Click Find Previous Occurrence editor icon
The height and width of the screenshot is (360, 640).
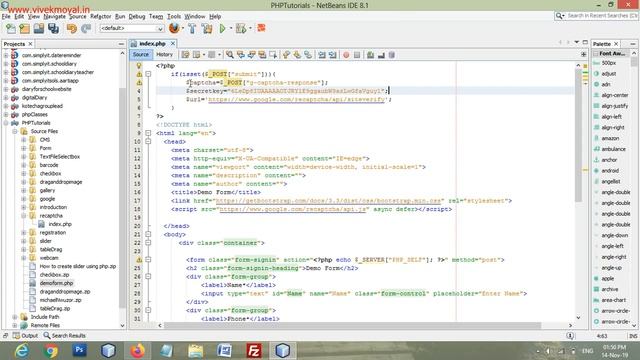click(241, 55)
